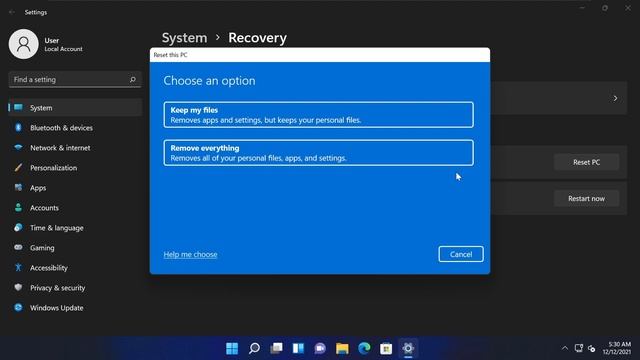This screenshot has height=360, width=640.
Task: Go back using the Settings back arrow
Action: coord(12,12)
